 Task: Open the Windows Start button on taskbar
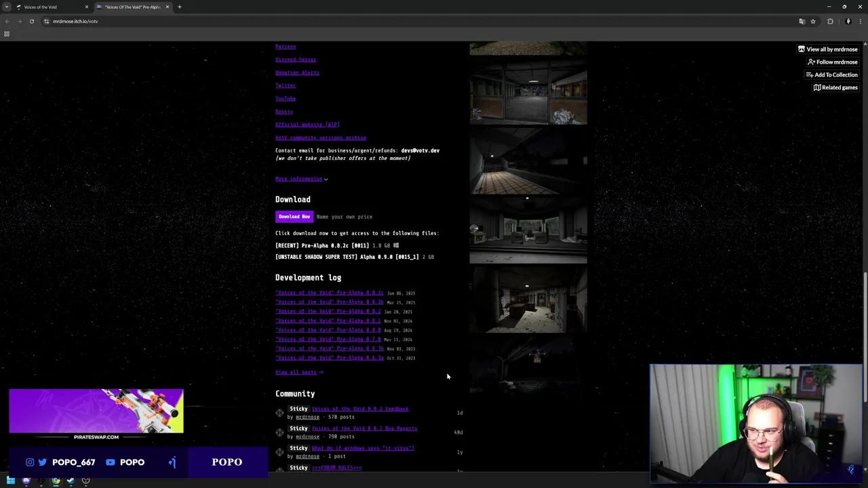[11, 481]
